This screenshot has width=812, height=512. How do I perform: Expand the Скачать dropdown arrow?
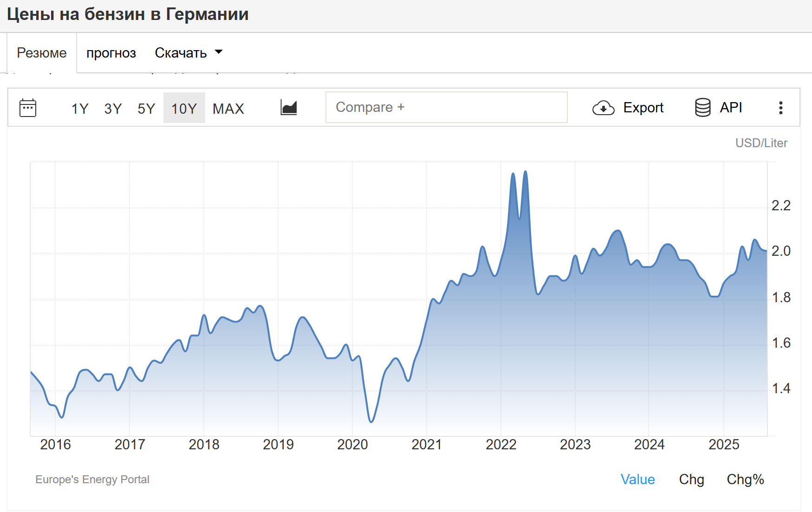click(x=219, y=52)
